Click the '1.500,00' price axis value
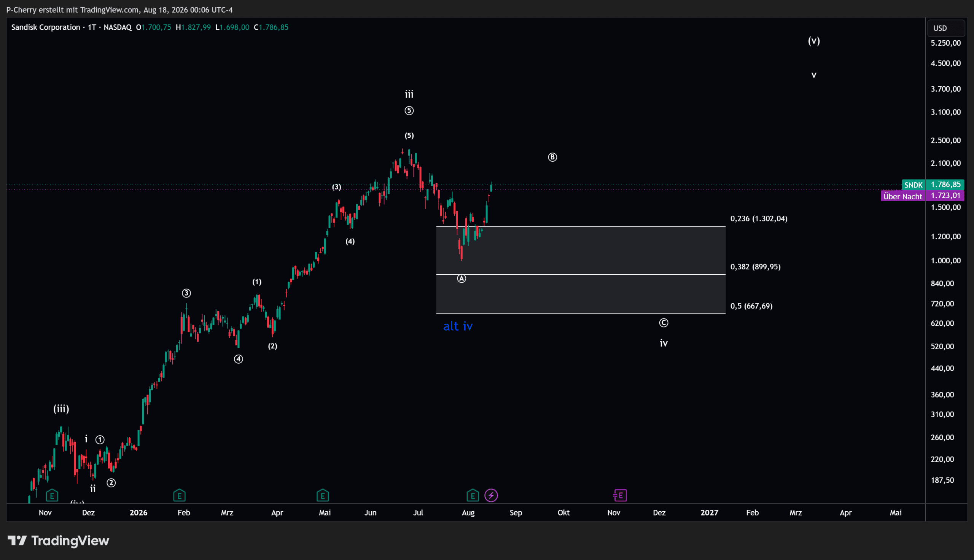Viewport: 974px width, 560px height. click(945, 207)
